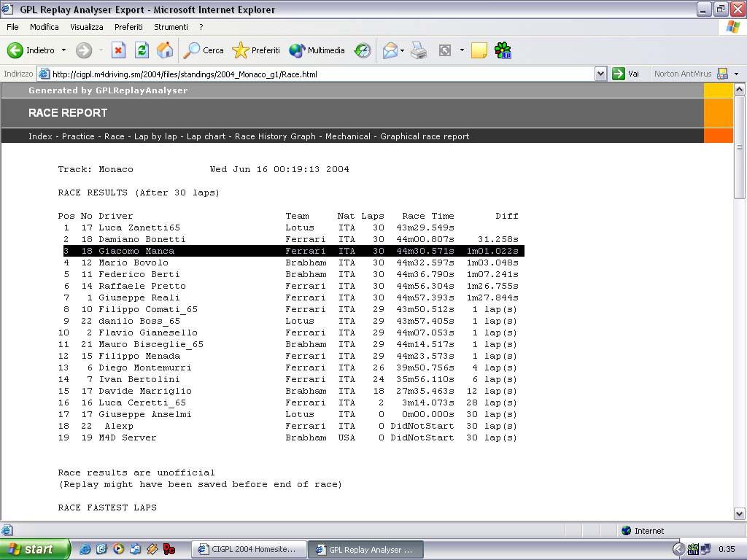
Task: Launch the last red quick launch icon
Action: pos(169,550)
